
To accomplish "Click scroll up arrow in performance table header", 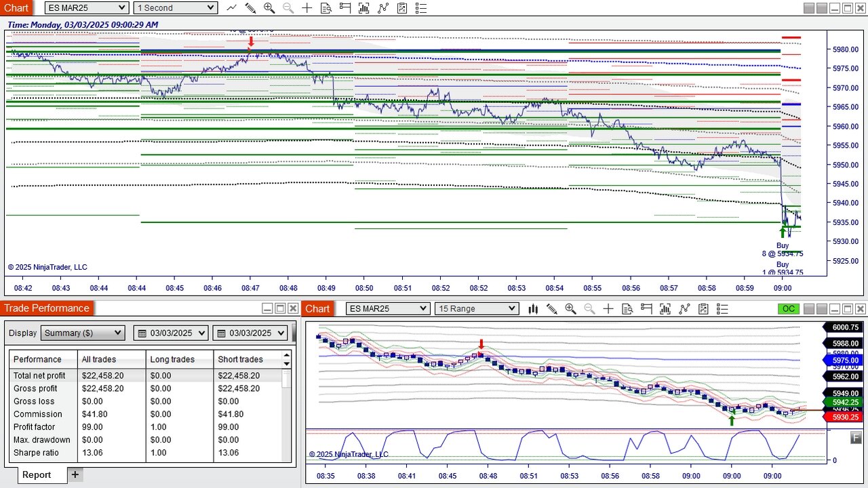I will point(288,354).
